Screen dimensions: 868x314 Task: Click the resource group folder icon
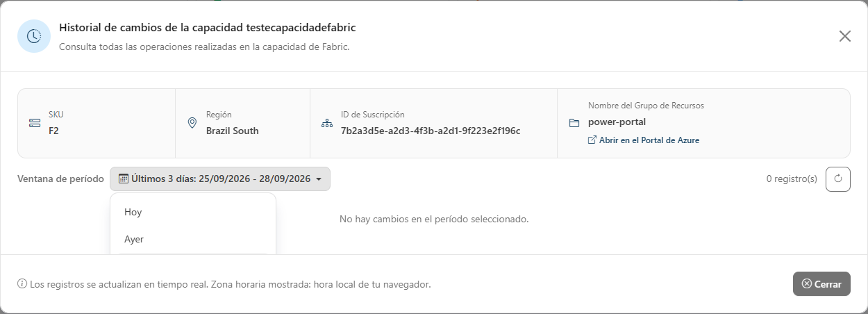[574, 123]
